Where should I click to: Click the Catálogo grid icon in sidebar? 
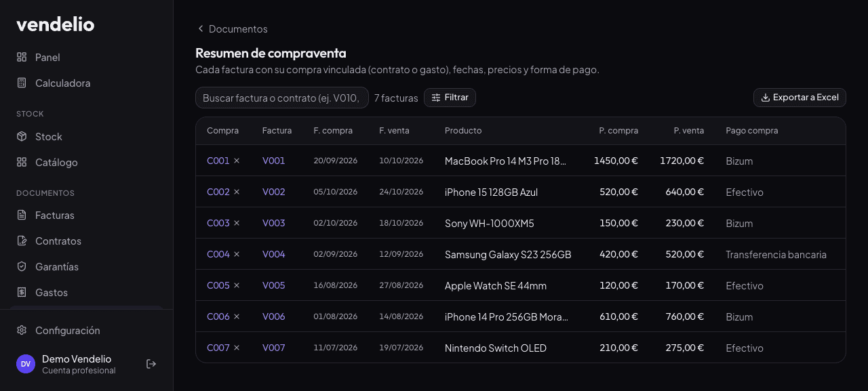point(22,162)
